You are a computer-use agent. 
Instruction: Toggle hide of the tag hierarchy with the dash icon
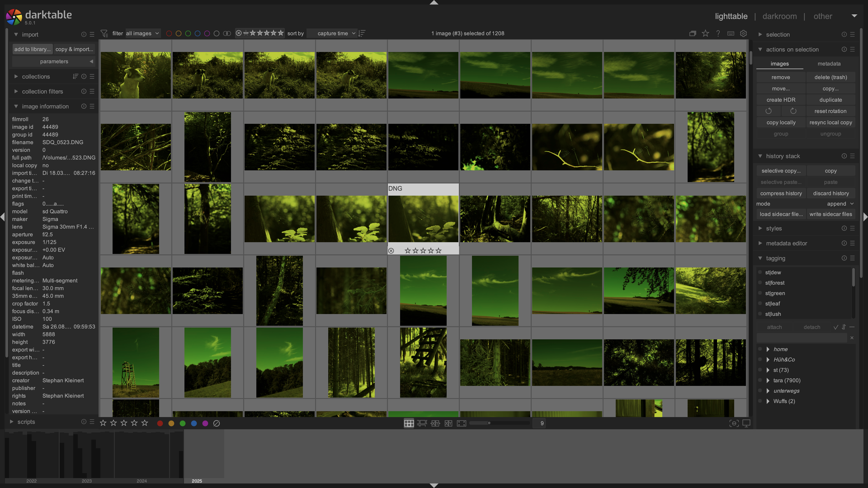pyautogui.click(x=852, y=327)
